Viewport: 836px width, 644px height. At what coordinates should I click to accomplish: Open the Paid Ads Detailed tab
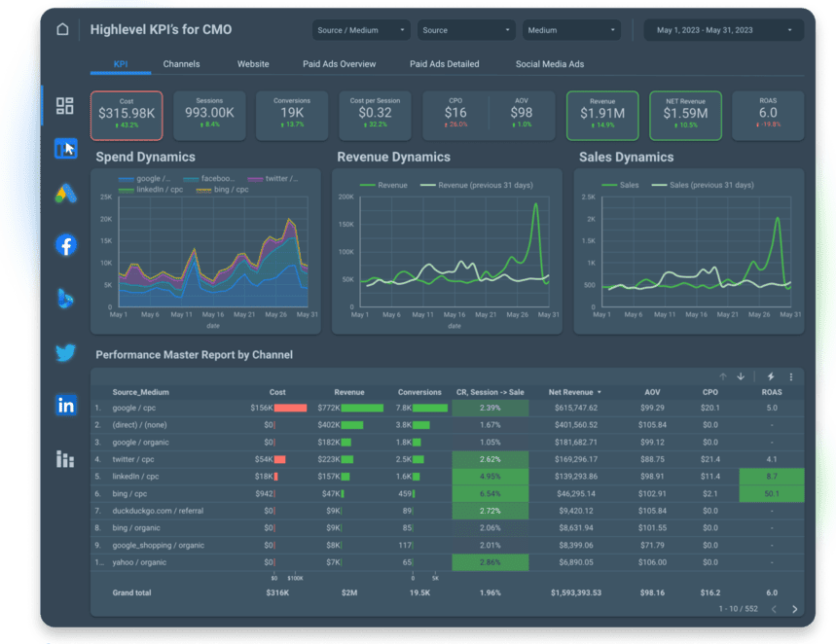tap(444, 64)
